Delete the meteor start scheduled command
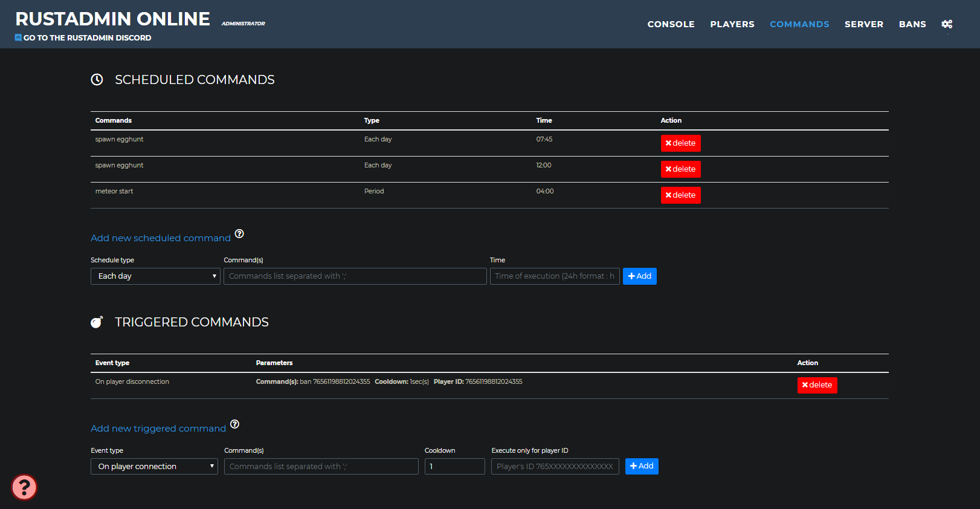Viewport: 980px width, 509px height. 681,195
